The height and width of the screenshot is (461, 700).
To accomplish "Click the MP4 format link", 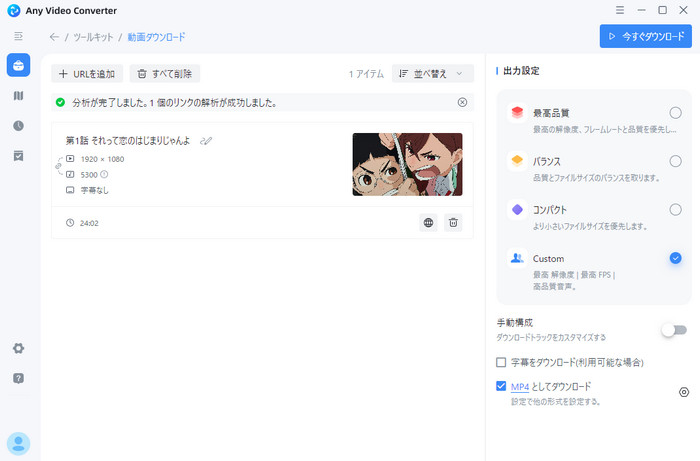I will [520, 386].
